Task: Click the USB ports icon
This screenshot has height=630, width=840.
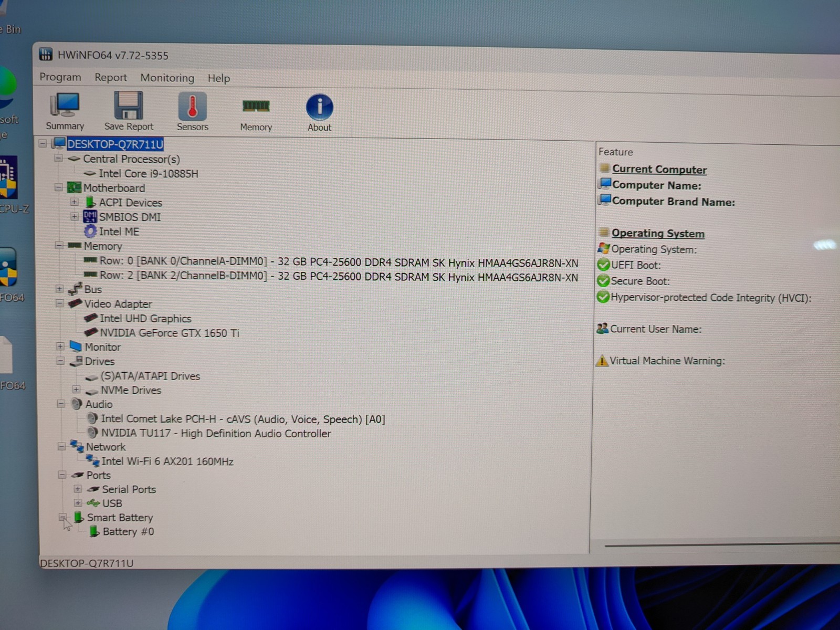Action: click(93, 502)
